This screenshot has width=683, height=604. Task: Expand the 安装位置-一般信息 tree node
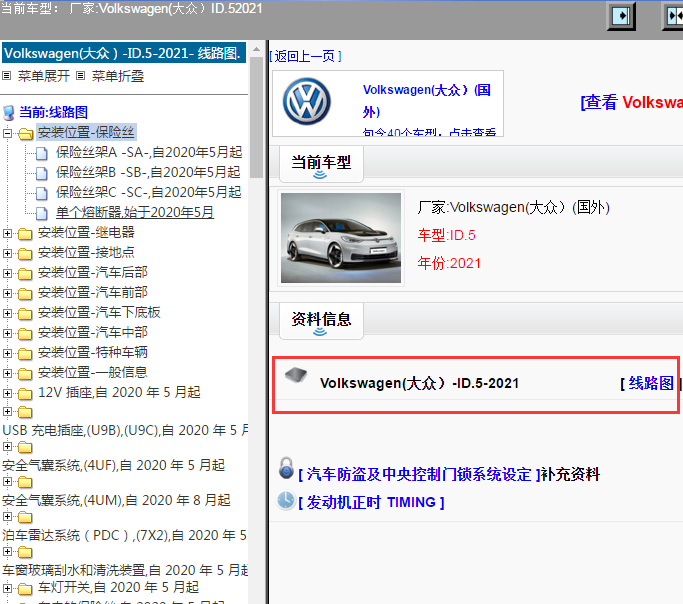pos(7,373)
